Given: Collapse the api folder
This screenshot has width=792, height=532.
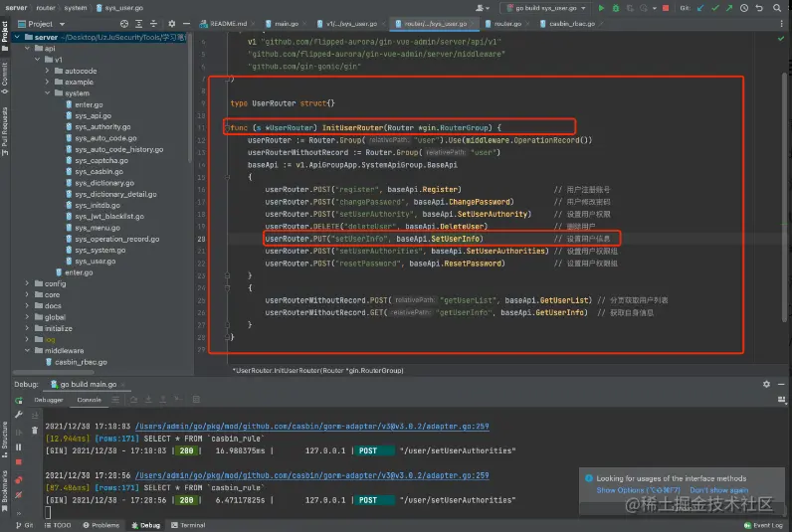Looking at the screenshot, I should coord(27,48).
